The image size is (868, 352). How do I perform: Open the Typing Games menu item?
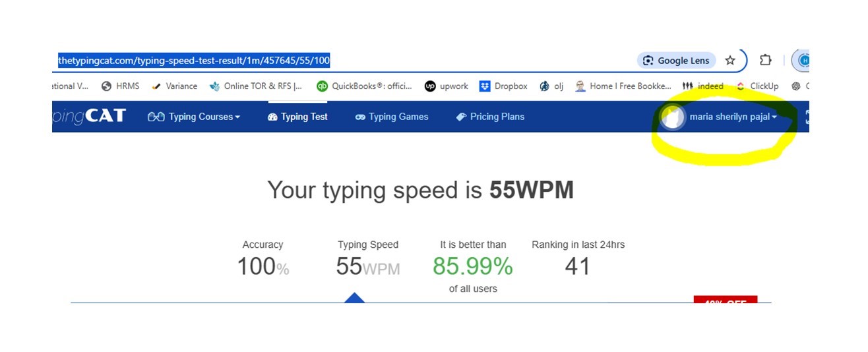392,117
